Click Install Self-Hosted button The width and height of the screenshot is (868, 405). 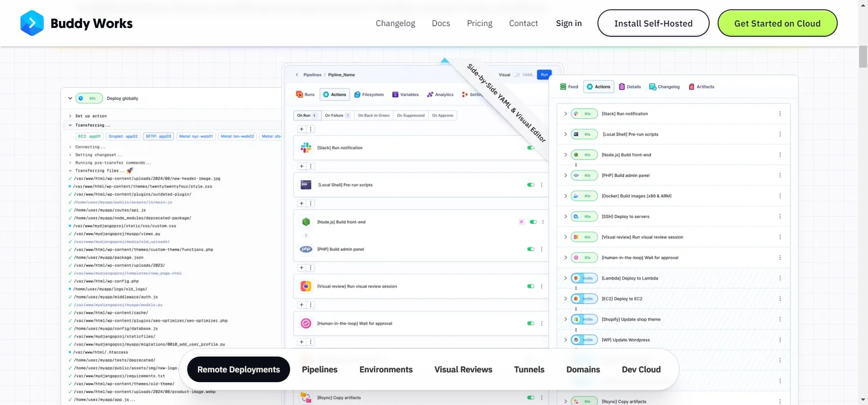(x=653, y=23)
